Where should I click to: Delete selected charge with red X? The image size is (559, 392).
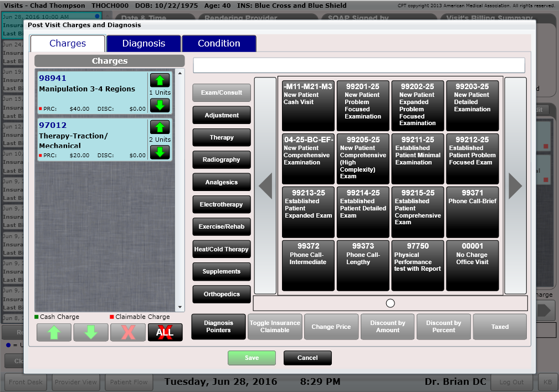point(128,332)
